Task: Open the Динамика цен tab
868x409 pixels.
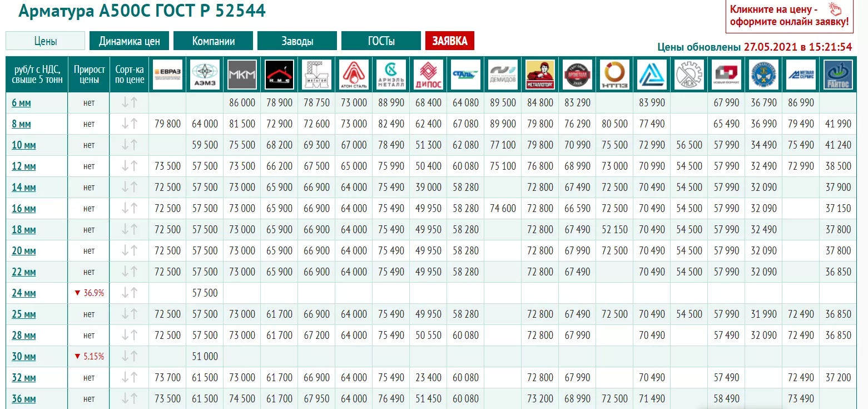Action: click(129, 41)
